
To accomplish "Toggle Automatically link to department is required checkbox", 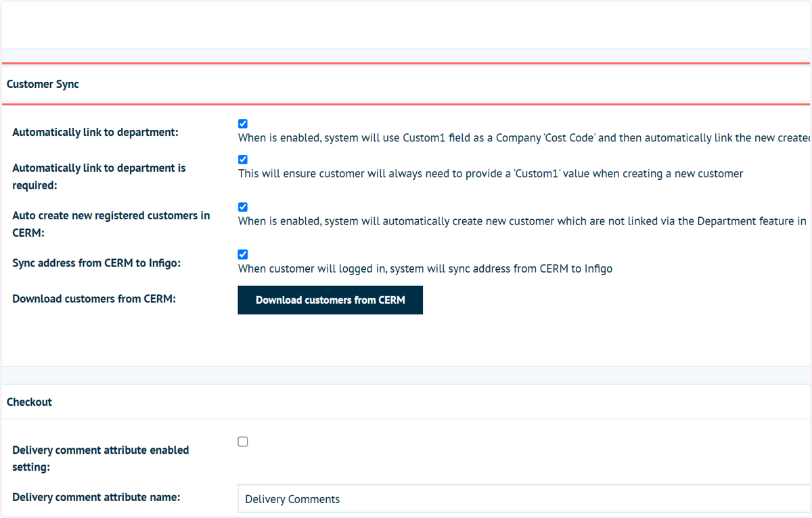I will tap(243, 160).
